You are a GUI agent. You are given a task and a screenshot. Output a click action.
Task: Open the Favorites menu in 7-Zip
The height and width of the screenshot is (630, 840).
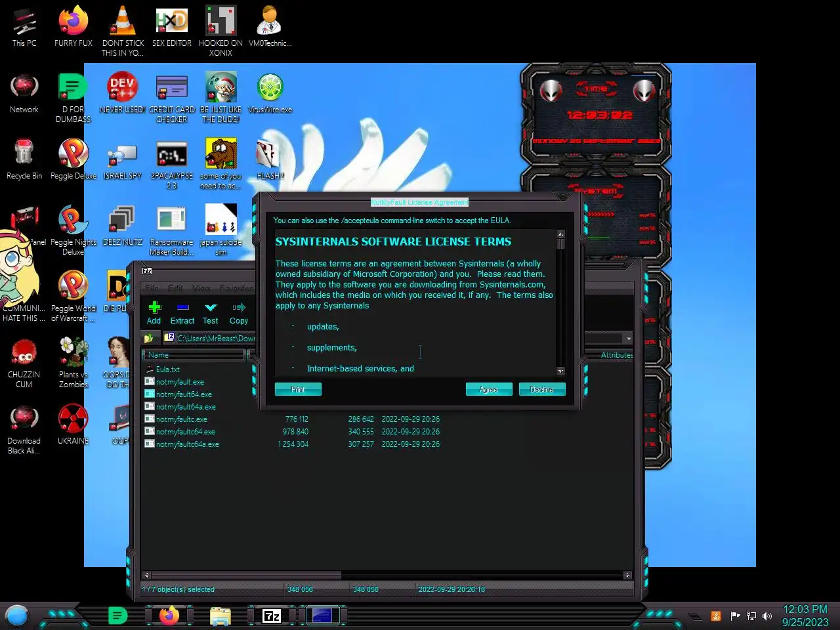tap(236, 288)
